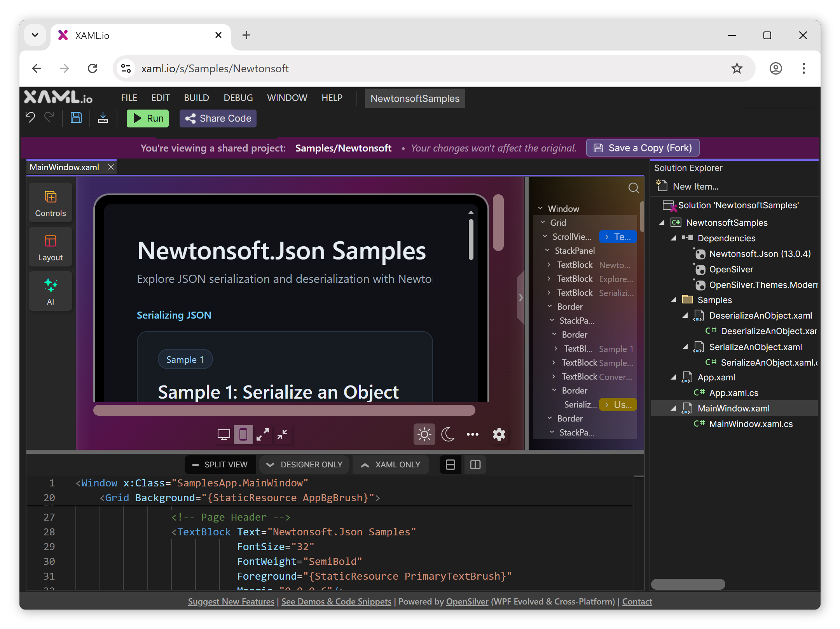
Task: Select MainWindow.xaml.cs in Solution Explorer
Action: [x=751, y=424]
